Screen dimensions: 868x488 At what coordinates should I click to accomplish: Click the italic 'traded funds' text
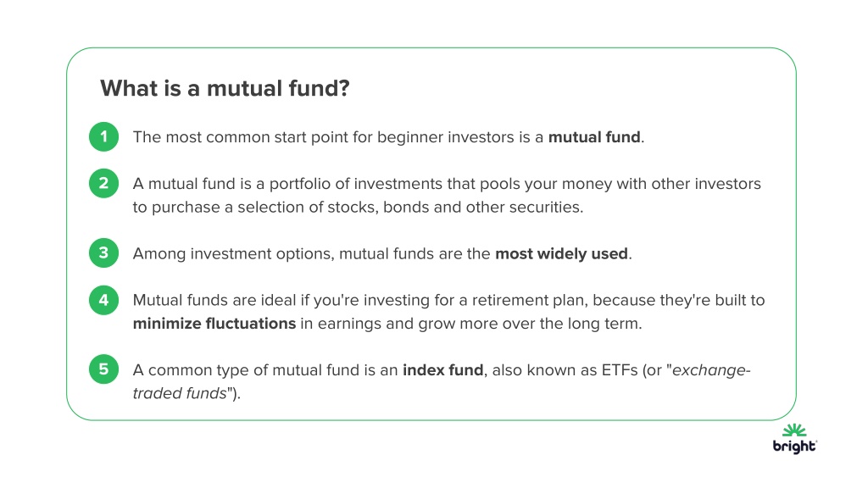(180, 393)
